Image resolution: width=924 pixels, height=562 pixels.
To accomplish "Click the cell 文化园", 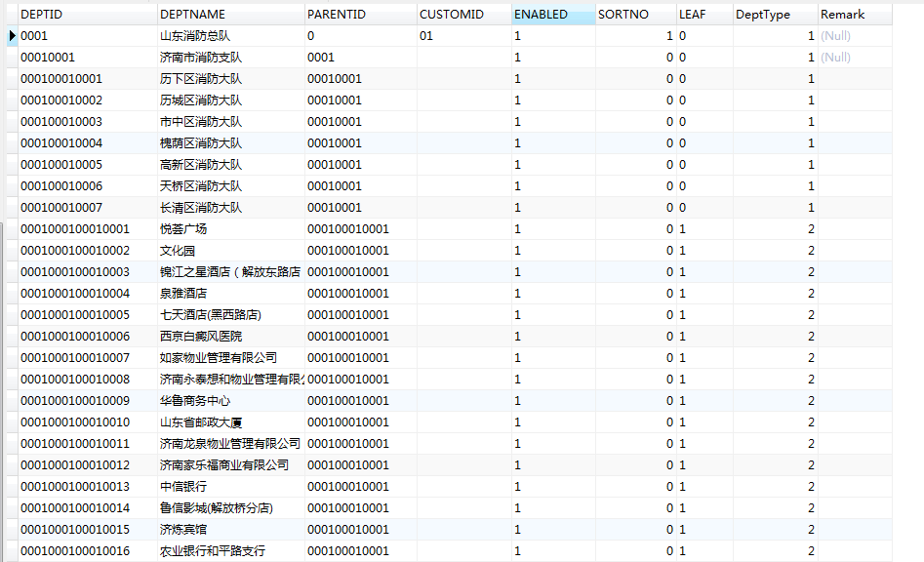I will coord(231,251).
